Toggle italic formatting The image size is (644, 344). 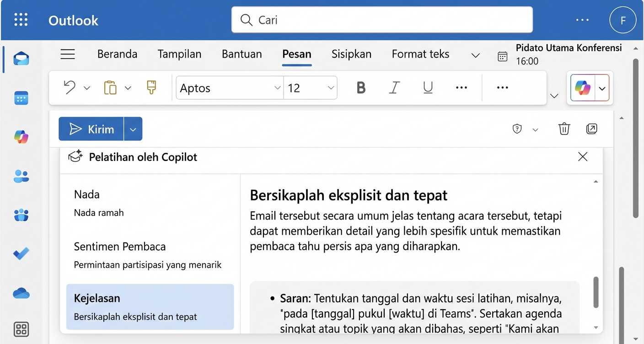tap(394, 87)
